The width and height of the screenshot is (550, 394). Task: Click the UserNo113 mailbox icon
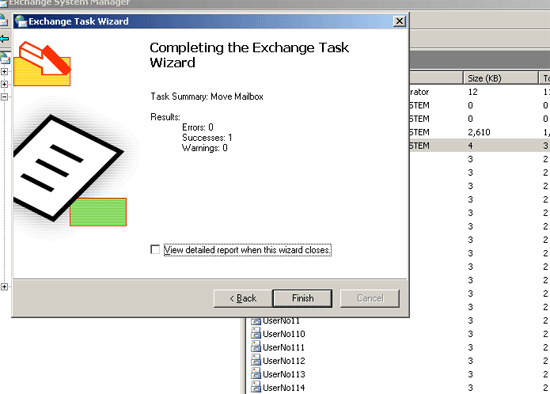pyautogui.click(x=256, y=374)
